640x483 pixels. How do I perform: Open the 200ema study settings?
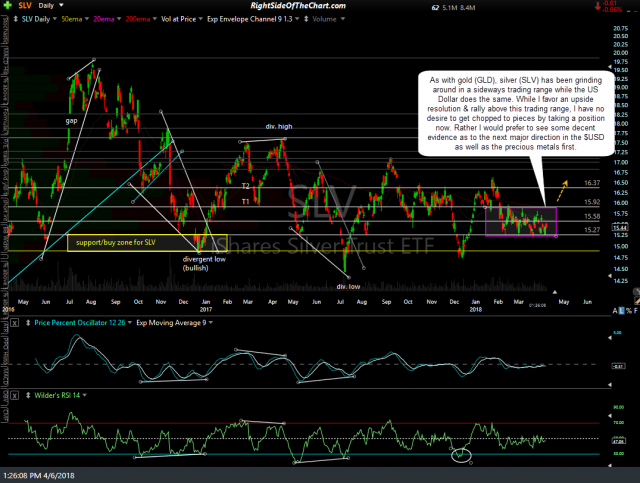coord(138,19)
